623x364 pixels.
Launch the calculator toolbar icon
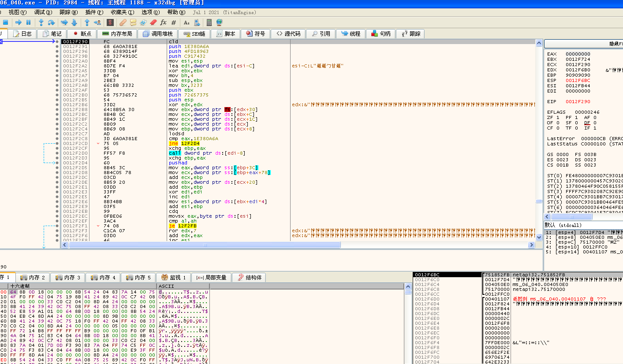(209, 22)
